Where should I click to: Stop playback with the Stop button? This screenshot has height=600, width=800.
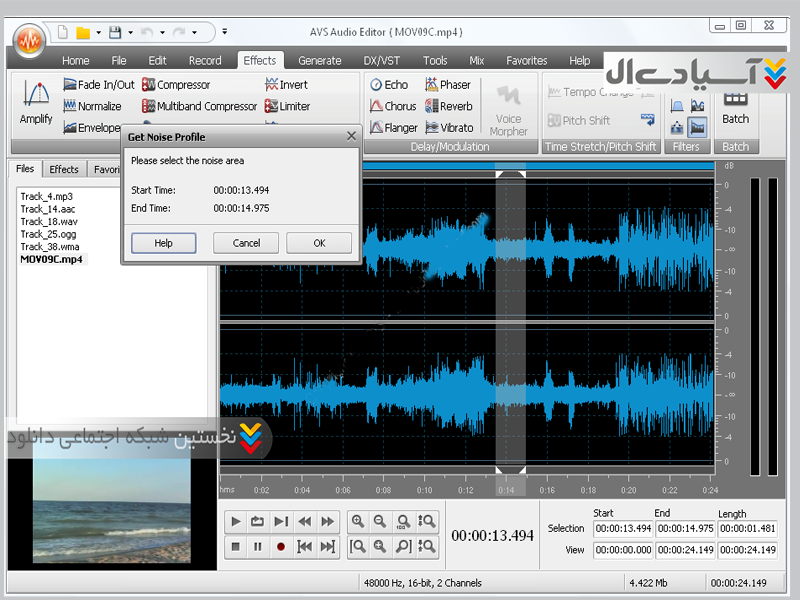click(235, 546)
